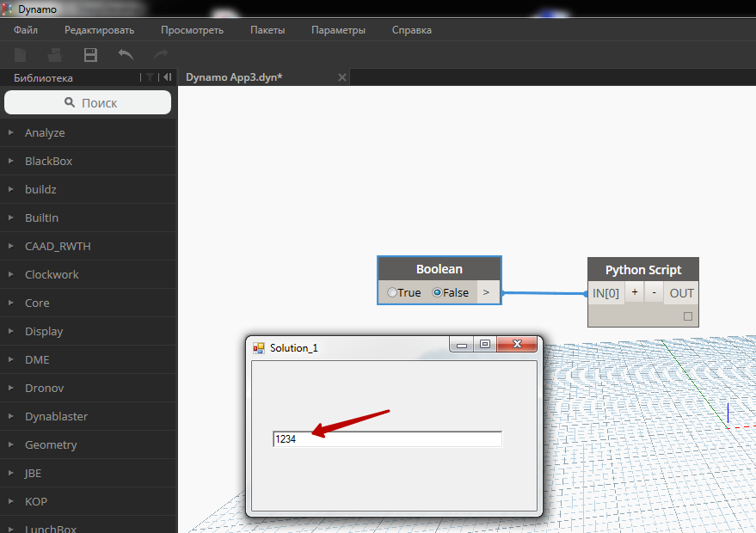Click the plus button on Python Script node
Image resolution: width=756 pixels, height=533 pixels.
[635, 292]
